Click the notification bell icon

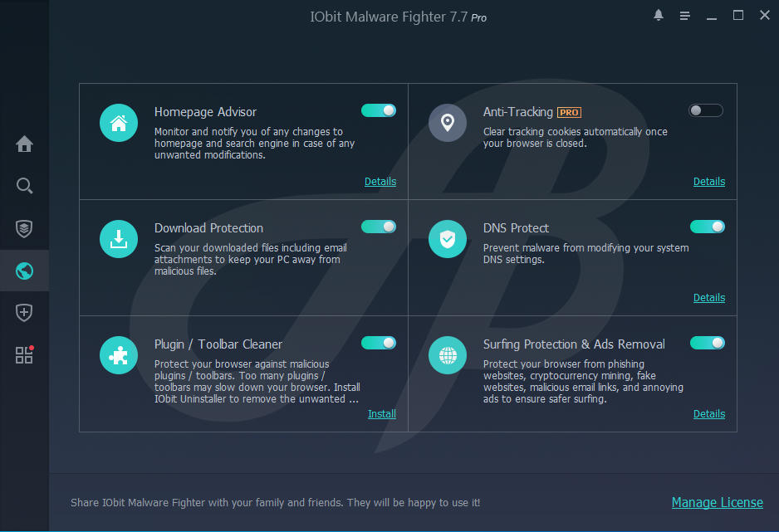coord(659,16)
